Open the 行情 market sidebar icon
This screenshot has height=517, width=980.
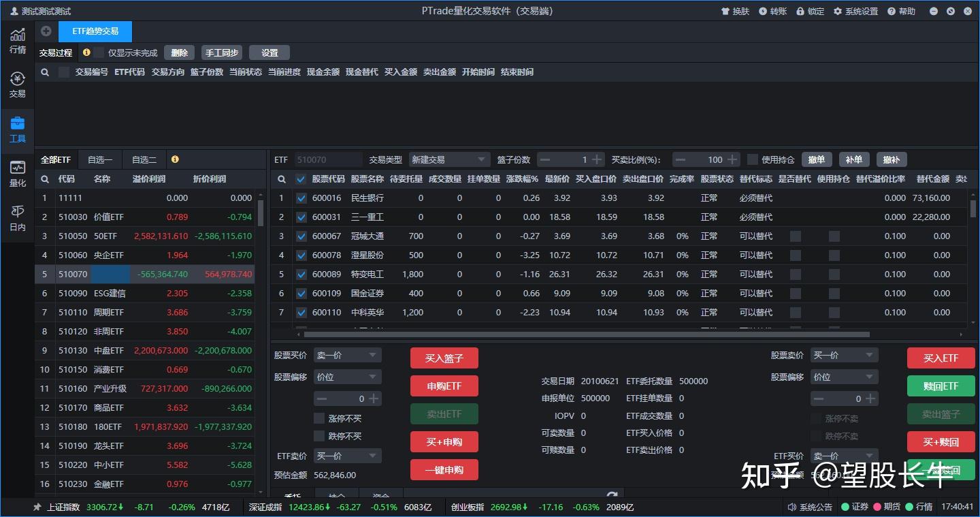17,41
